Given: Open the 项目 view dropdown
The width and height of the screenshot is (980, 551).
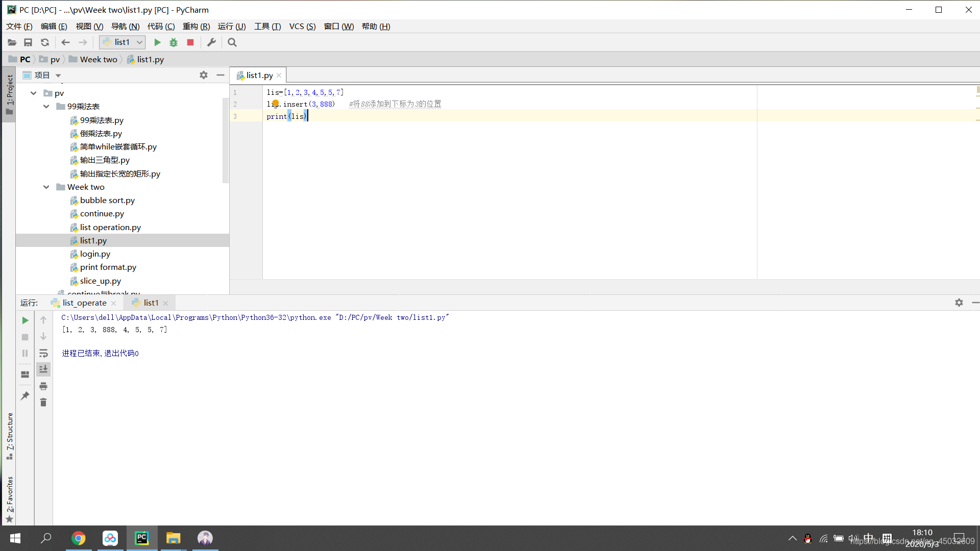Looking at the screenshot, I should (x=58, y=76).
